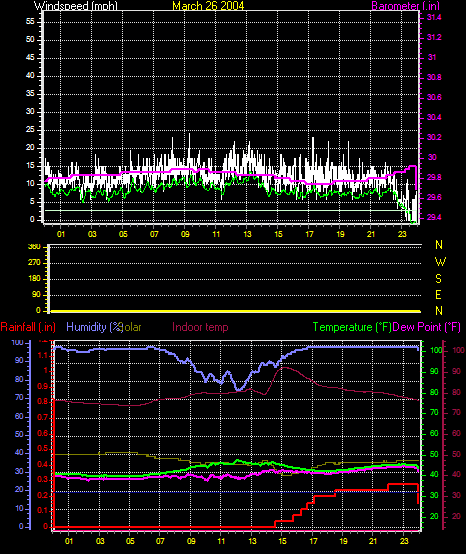The image size is (466, 554).
Task: Click the Rainfall (.in) legend label
Action: coord(28,327)
